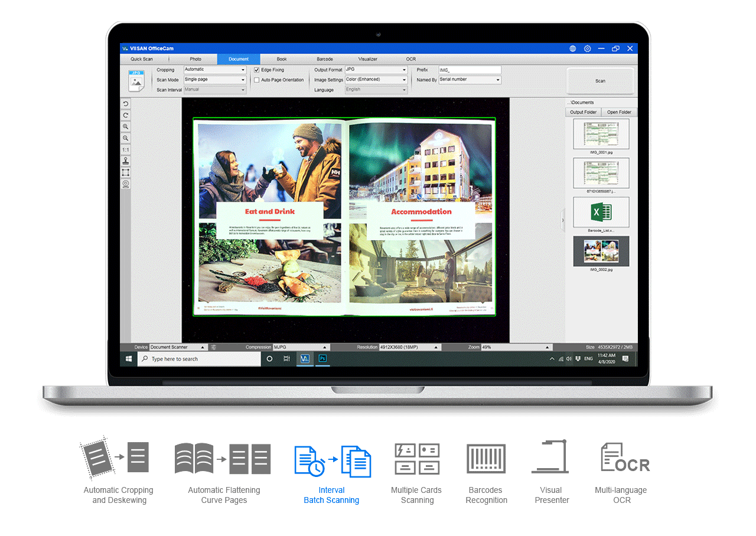This screenshot has width=756, height=536.
Task: Click the Automatic Cropping and Deskewing icon
Action: (115, 457)
